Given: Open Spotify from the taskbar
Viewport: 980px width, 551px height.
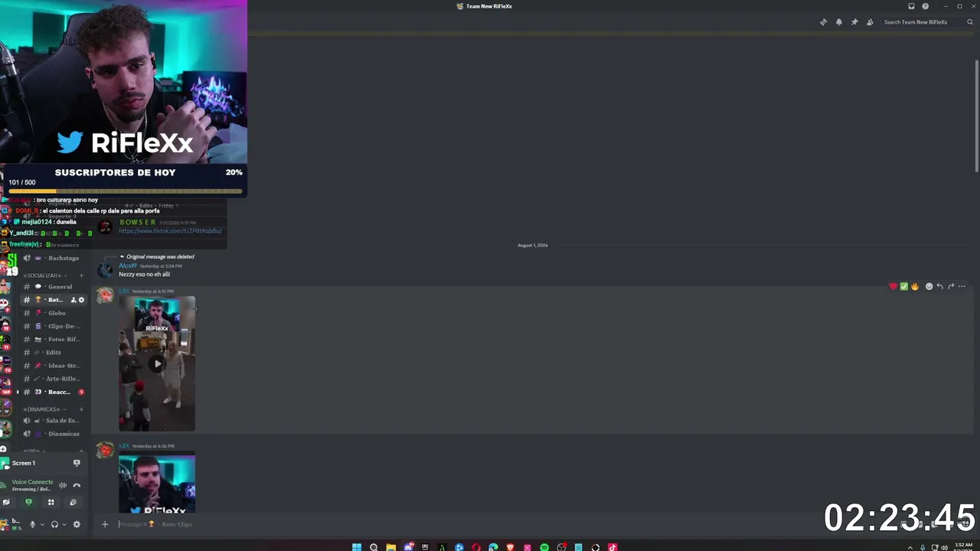Looking at the screenshot, I should [x=544, y=547].
